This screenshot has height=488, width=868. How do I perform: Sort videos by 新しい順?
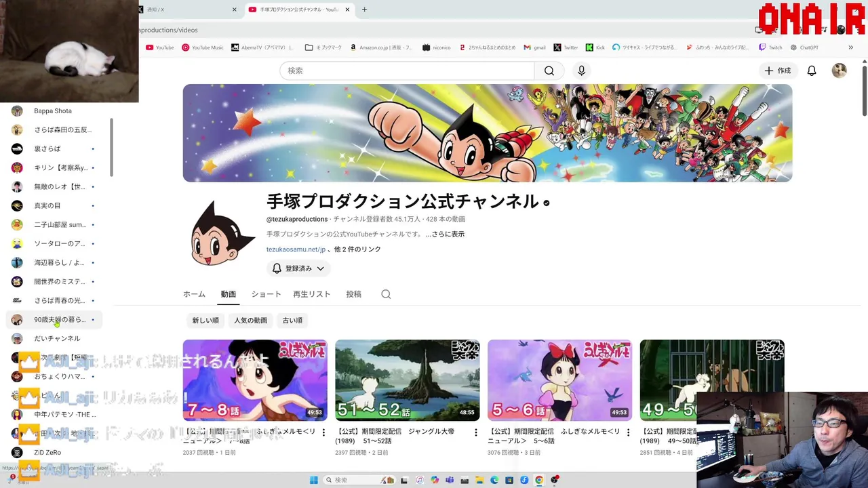click(x=205, y=321)
